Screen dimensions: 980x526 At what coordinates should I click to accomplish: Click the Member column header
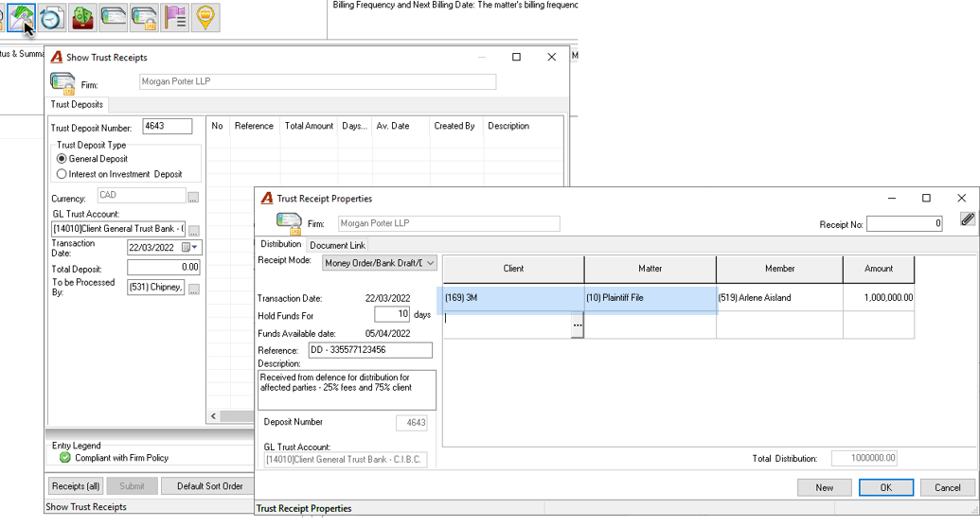(779, 269)
